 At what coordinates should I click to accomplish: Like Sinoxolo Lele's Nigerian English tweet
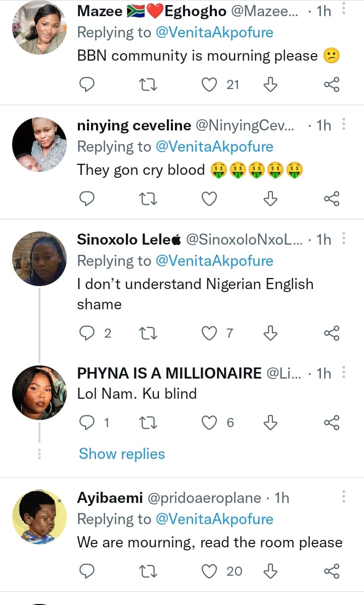tap(209, 333)
